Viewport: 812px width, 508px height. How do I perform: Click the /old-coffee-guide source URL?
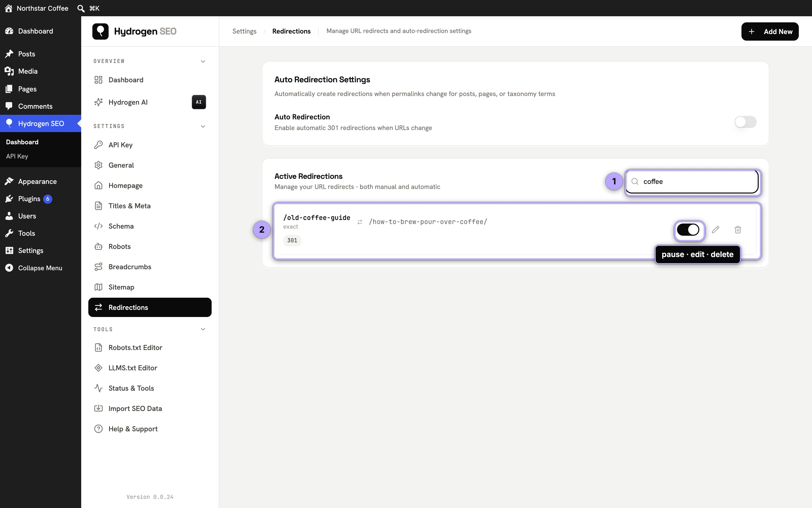316,218
